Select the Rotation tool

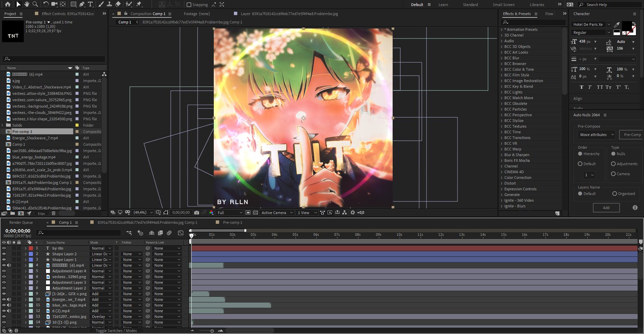46,4
